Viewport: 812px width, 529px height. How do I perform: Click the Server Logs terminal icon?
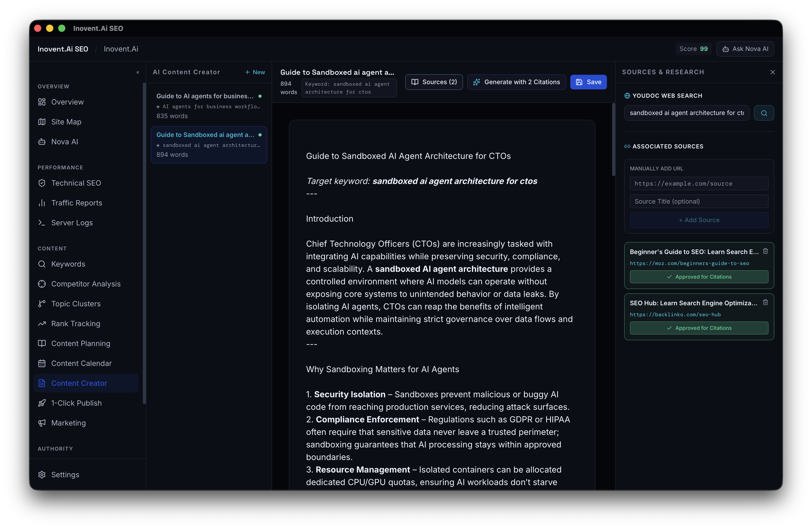42,223
